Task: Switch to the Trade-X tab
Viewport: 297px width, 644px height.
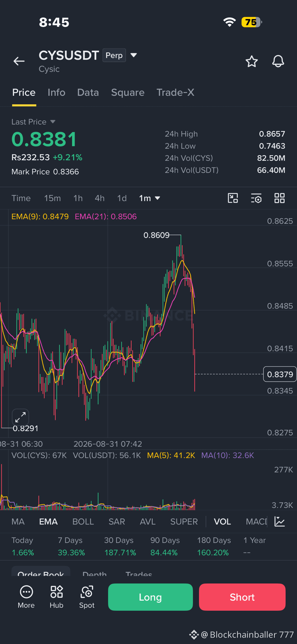Action: coord(175,93)
